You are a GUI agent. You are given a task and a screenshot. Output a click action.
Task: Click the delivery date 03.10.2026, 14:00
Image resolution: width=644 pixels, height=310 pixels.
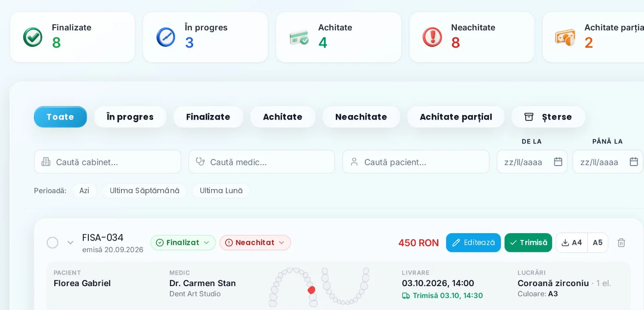pyautogui.click(x=438, y=283)
